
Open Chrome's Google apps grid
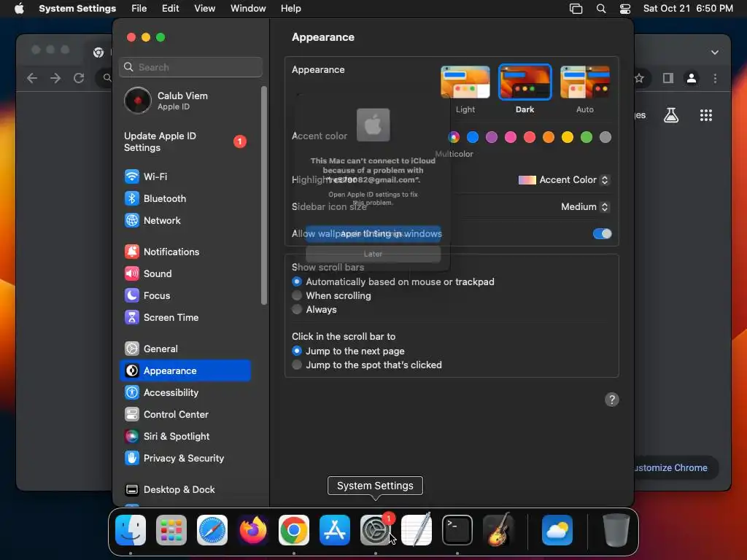tap(706, 115)
